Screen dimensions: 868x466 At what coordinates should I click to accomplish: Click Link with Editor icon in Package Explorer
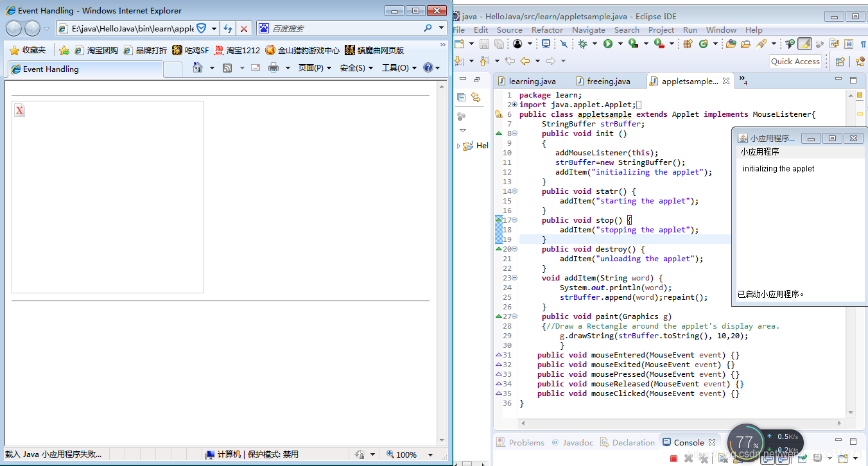pos(476,98)
